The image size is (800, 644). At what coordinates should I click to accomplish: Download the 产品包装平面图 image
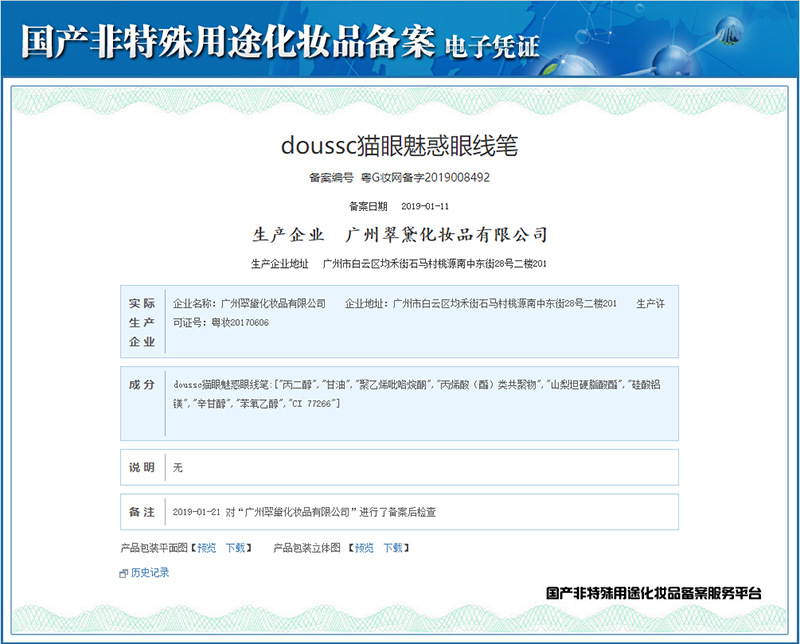click(x=236, y=548)
